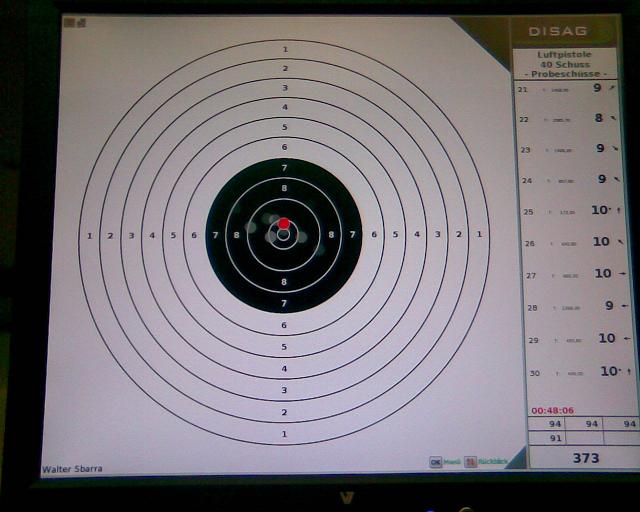This screenshot has width=640, height=512.
Task: Click the direction arrow of shot 30
Action: 622,371
